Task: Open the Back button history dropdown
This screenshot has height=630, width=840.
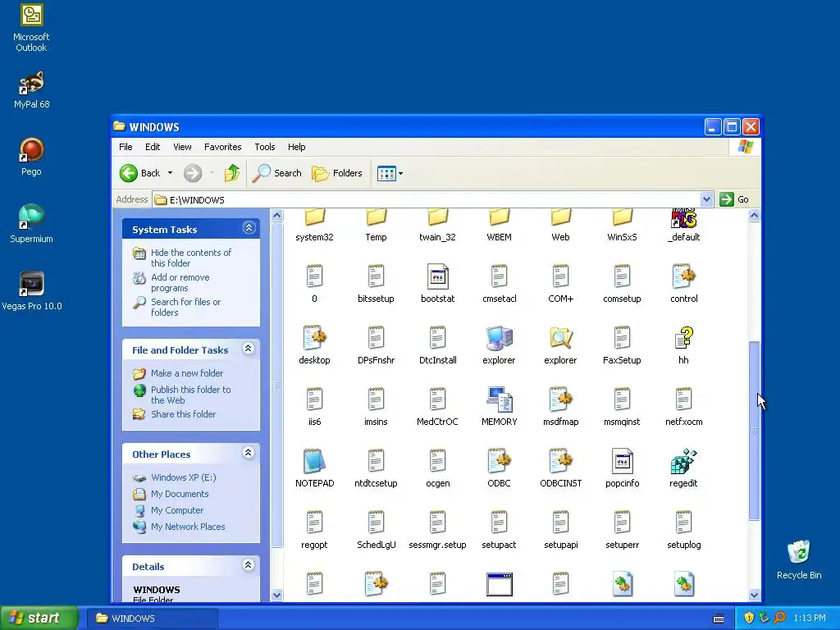Action: pos(170,173)
